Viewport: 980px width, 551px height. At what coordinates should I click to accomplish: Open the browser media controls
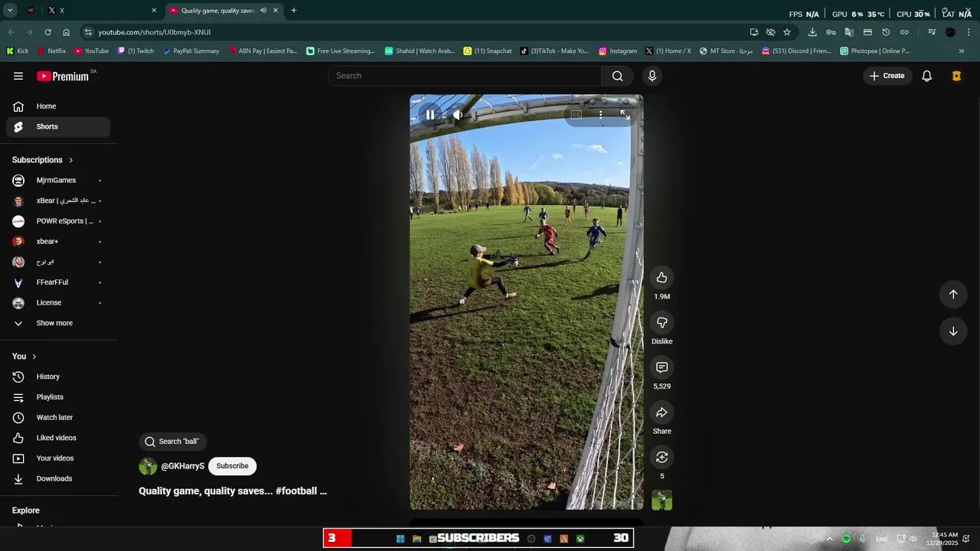point(932,32)
